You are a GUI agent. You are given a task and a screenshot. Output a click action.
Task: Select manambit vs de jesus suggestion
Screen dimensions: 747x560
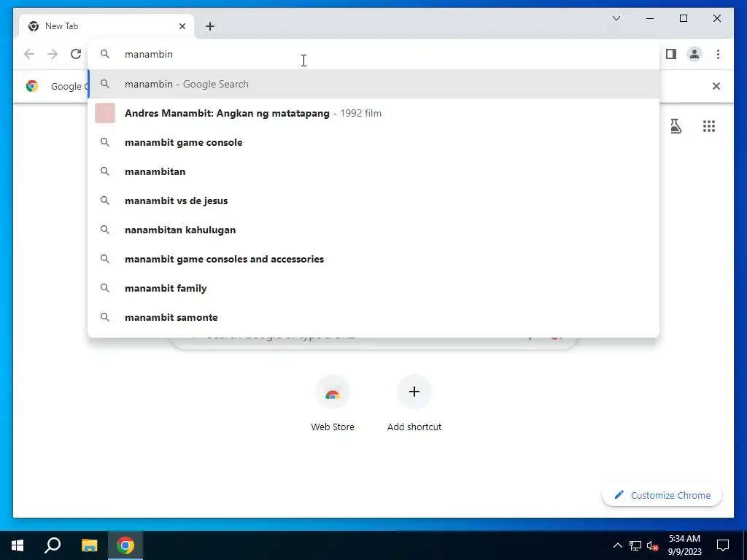tap(374, 201)
